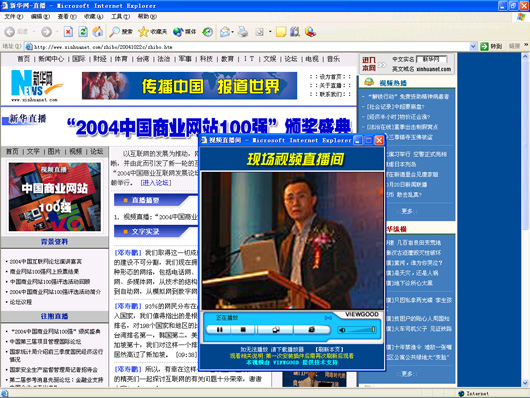The width and height of the screenshot is (530, 398).
Task: Pause the live video playback
Action: click(219, 329)
